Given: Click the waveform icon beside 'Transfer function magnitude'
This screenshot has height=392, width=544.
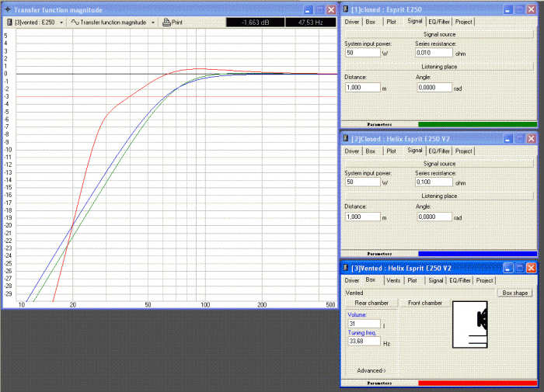Looking at the screenshot, I should click(x=75, y=23).
